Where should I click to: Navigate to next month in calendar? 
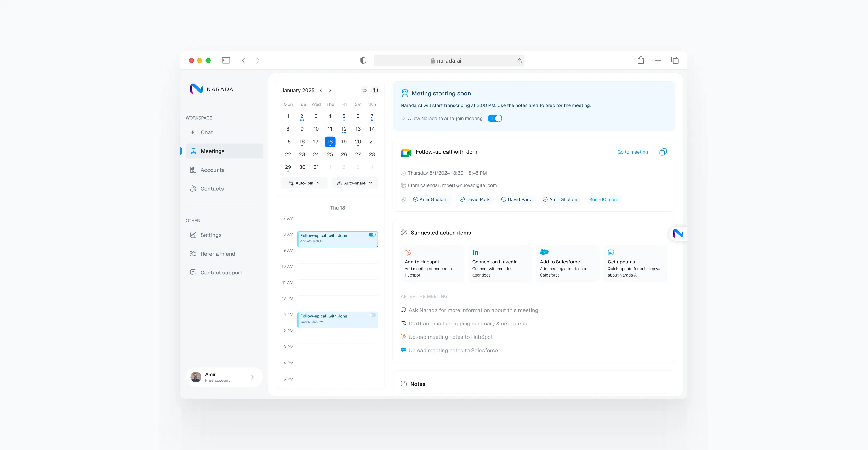tap(330, 90)
